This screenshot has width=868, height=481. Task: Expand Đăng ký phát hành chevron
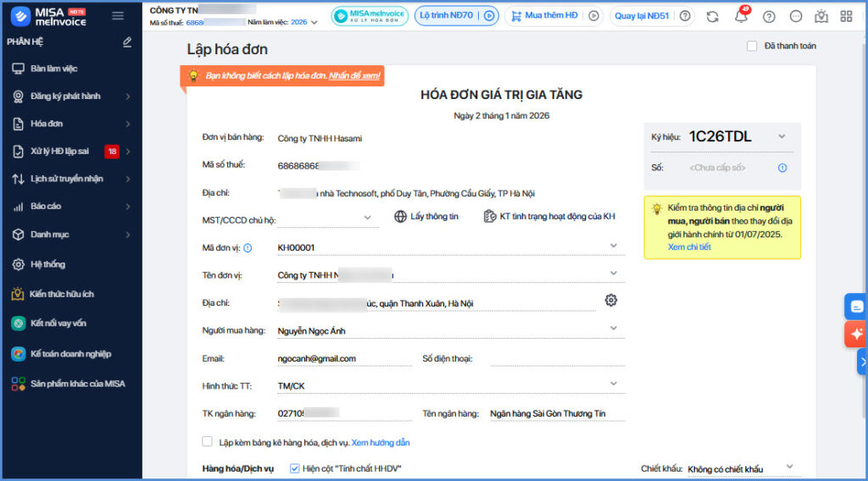click(128, 97)
